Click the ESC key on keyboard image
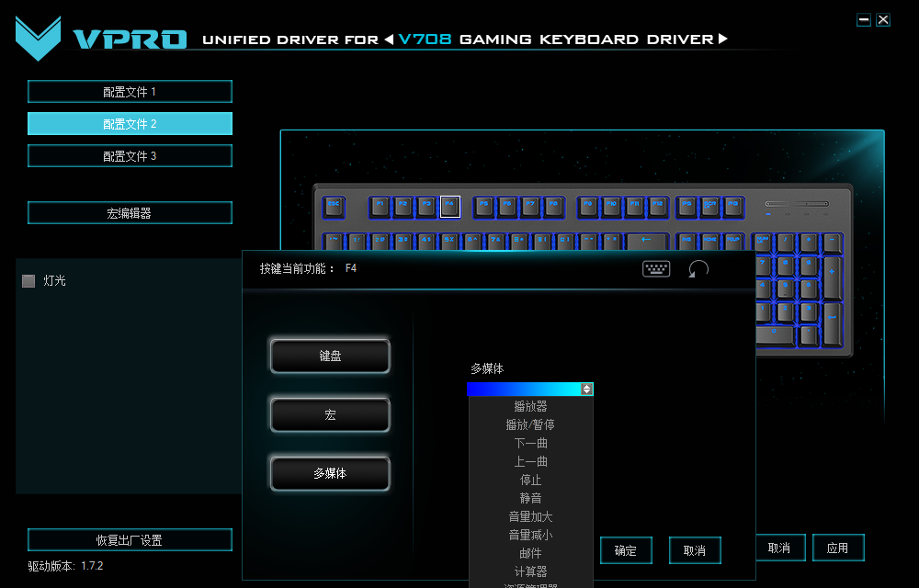Screen dimensions: 919x588 point(335,207)
